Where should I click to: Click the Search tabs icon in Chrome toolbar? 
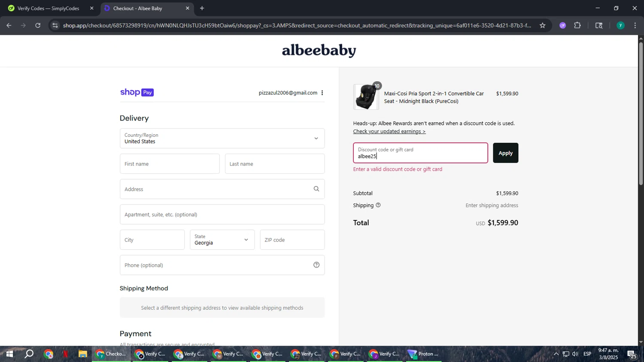pos(599,25)
